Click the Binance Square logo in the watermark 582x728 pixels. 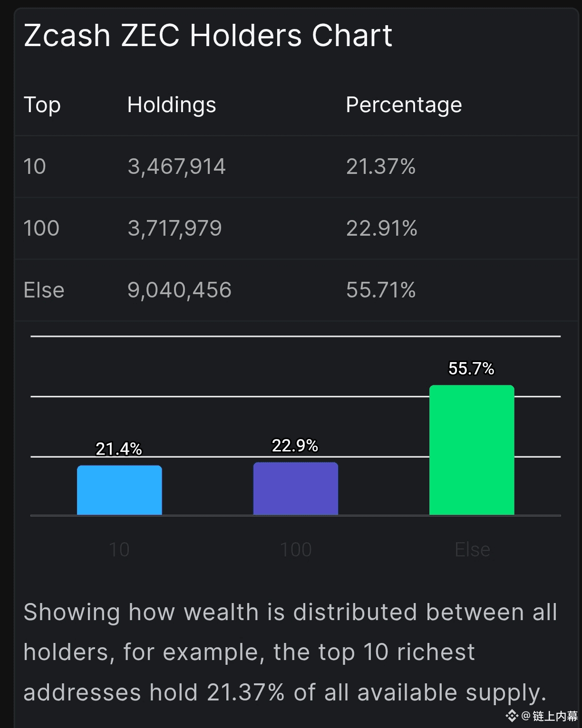(x=512, y=715)
